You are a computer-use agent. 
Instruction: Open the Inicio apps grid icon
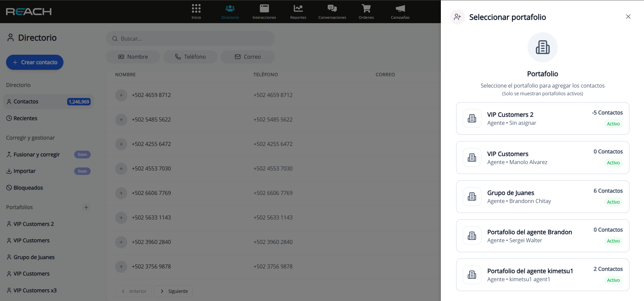tap(196, 9)
